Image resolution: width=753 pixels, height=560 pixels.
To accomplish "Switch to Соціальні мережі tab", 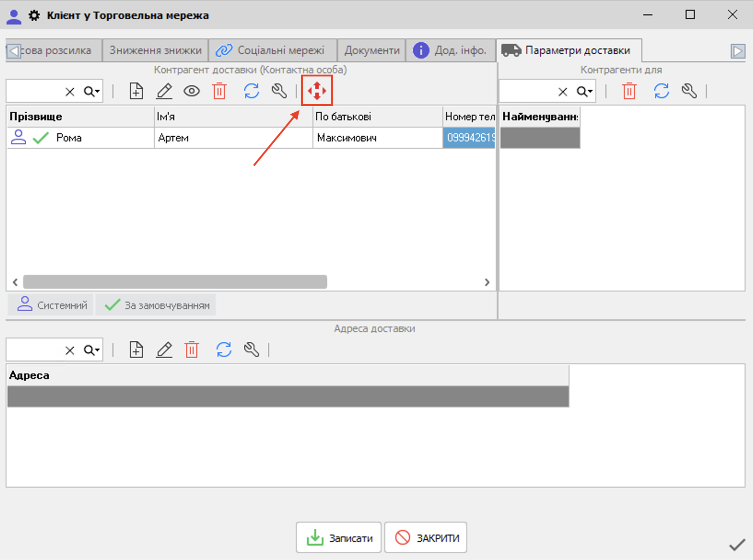I will (272, 50).
